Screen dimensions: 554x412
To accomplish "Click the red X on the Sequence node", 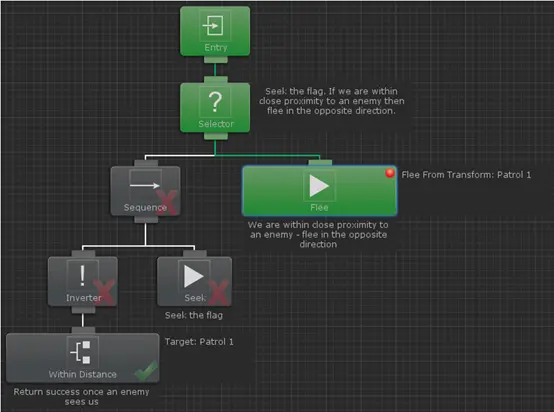I will tap(167, 202).
